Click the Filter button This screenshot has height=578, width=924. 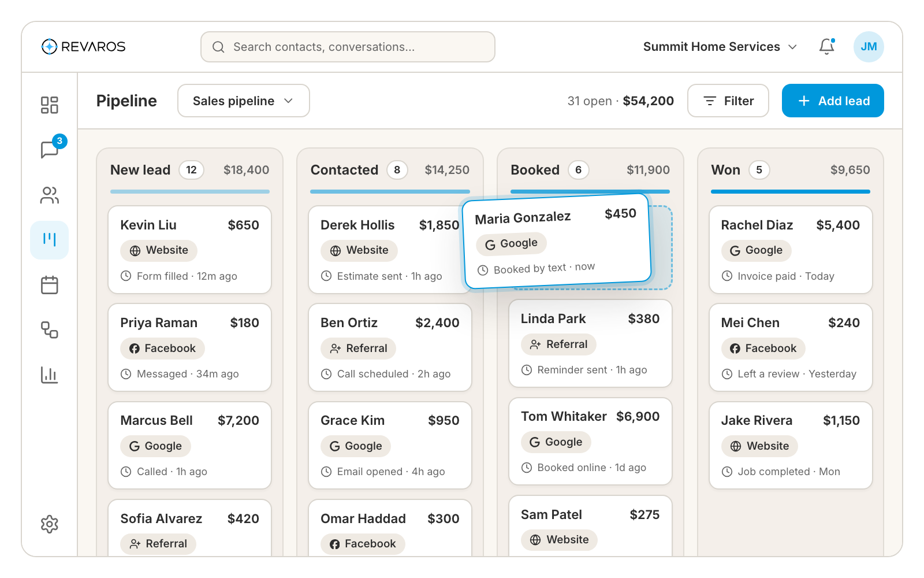pyautogui.click(x=728, y=101)
